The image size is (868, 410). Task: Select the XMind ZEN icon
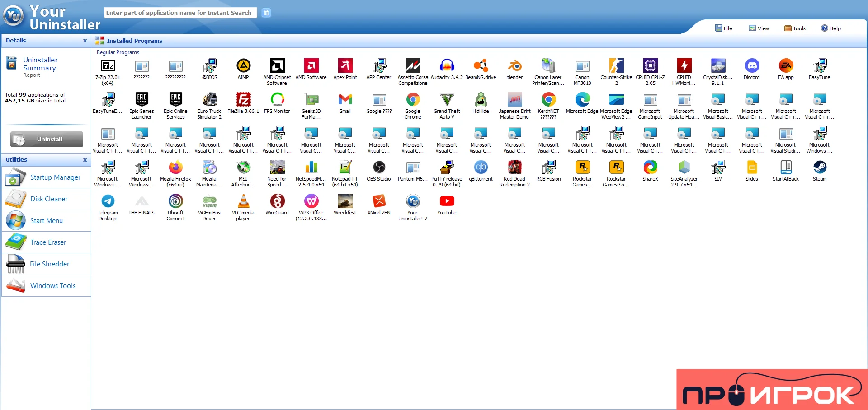click(379, 201)
